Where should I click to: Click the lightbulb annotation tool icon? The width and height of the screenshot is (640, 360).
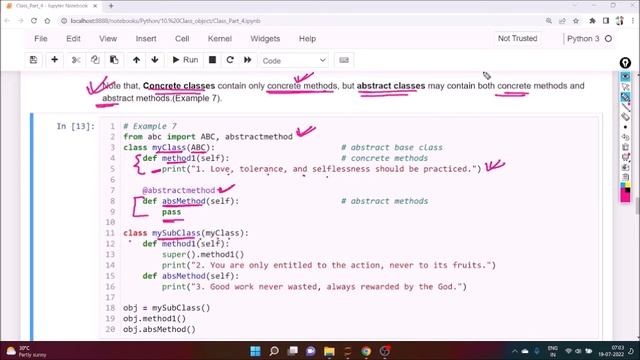pos(625,63)
